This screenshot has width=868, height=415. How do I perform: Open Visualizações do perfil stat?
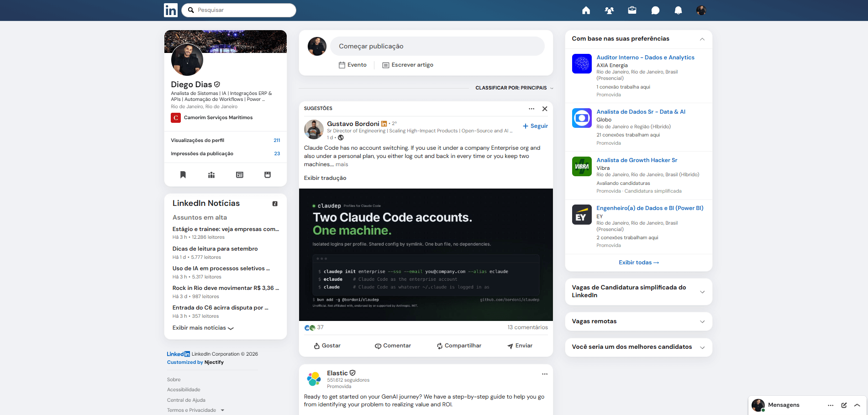point(226,140)
